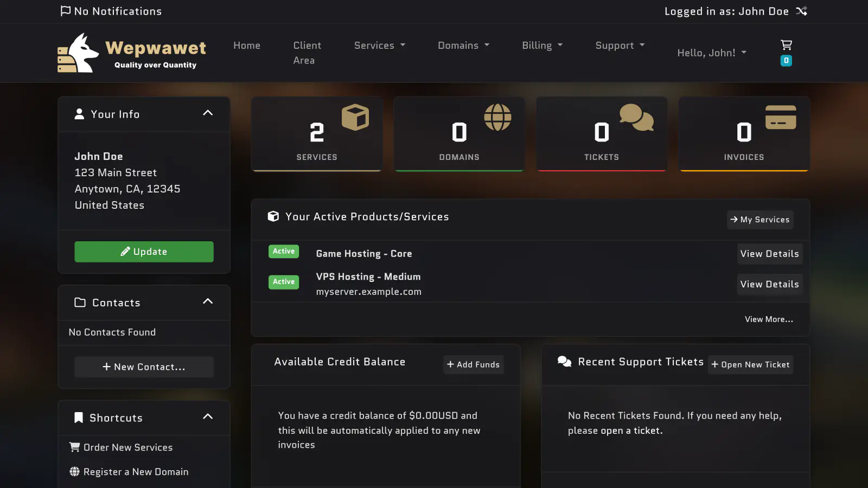
Task: Click the notifications flag icon
Action: pyautogui.click(x=66, y=11)
